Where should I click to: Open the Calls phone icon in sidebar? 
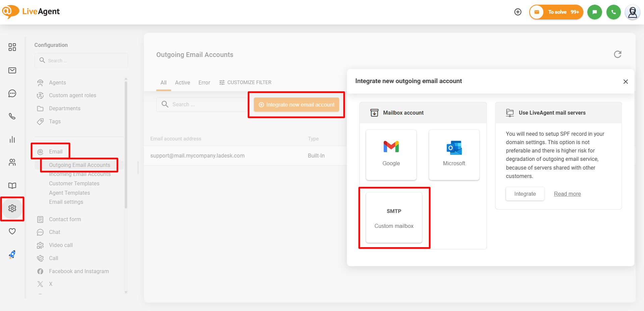[x=12, y=116]
